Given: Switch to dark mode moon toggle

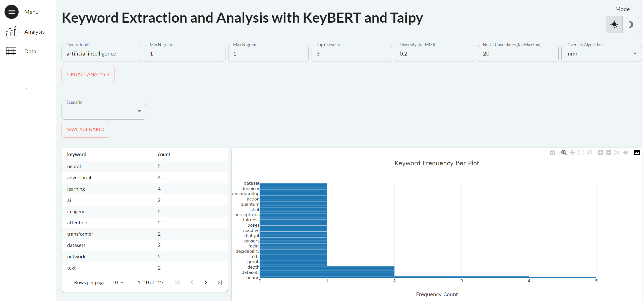Looking at the screenshot, I should [x=630, y=24].
